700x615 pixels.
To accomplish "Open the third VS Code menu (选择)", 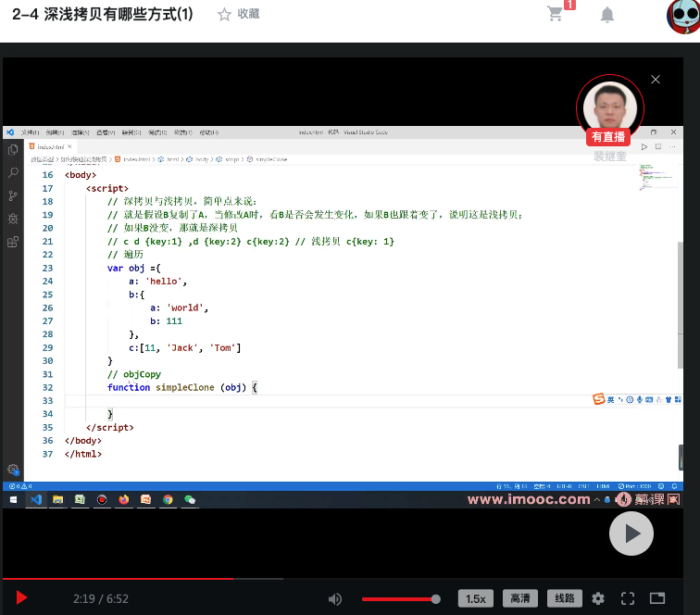I will click(81, 132).
